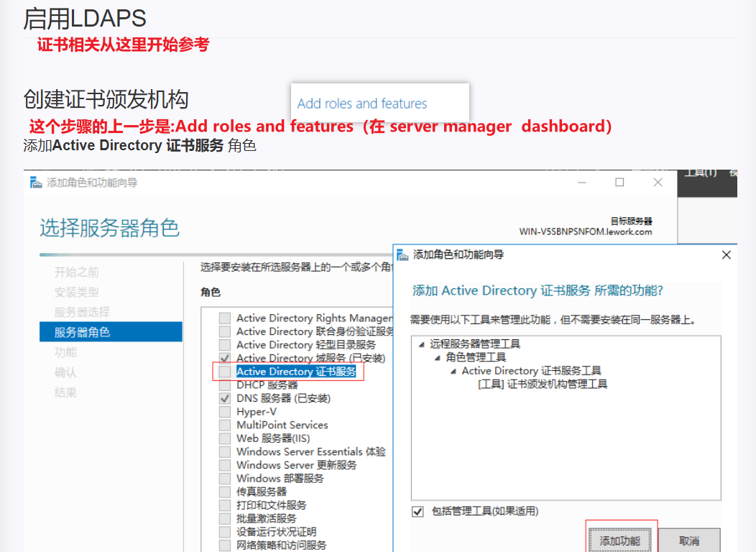756x552 pixels.
Task: Toggle DNS 服务器 (已安装) checkbox
Action: (225, 398)
